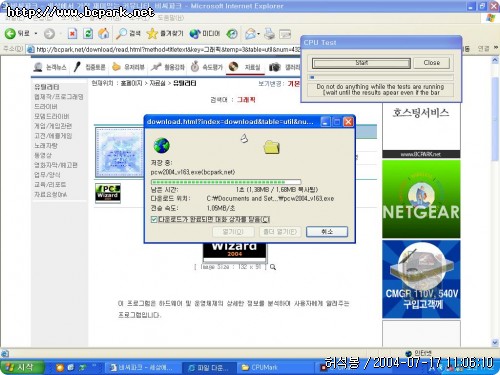Click 호스팅서비스 banner ad
The image size is (500, 375).
(421, 130)
